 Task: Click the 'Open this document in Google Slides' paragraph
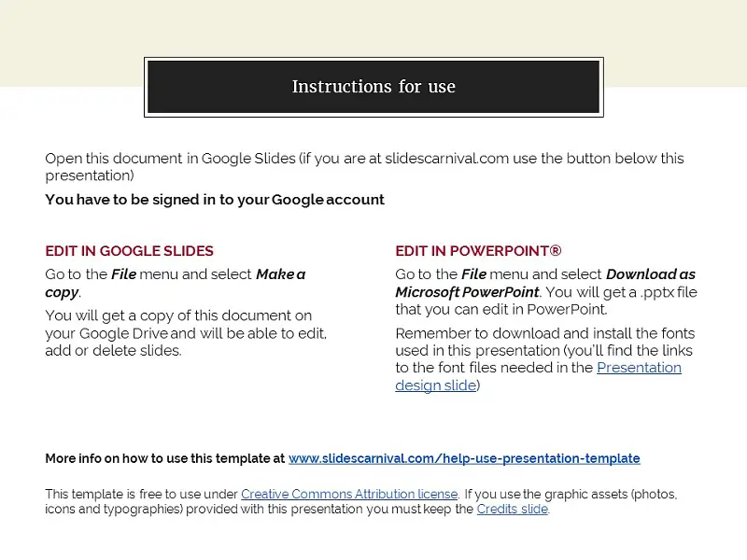[x=364, y=167]
